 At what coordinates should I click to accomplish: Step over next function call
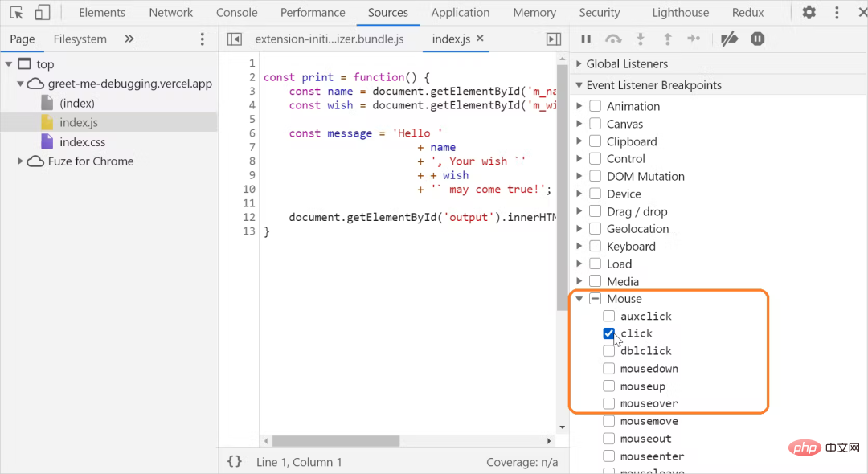[x=612, y=39]
